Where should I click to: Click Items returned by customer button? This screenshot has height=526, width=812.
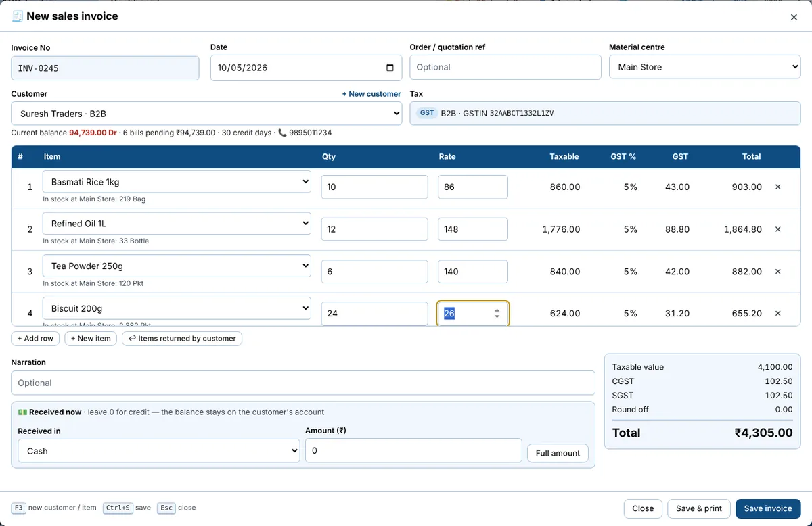[182, 339]
